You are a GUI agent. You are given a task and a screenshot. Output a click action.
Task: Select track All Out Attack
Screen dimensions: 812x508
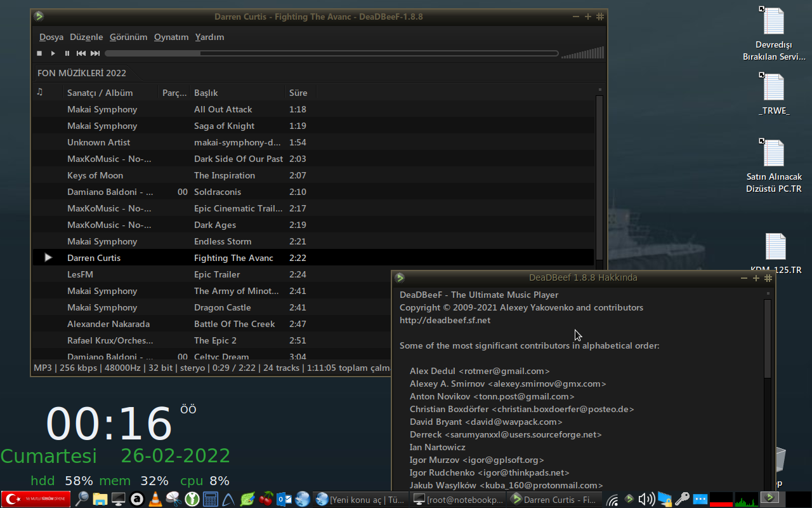(x=313, y=109)
